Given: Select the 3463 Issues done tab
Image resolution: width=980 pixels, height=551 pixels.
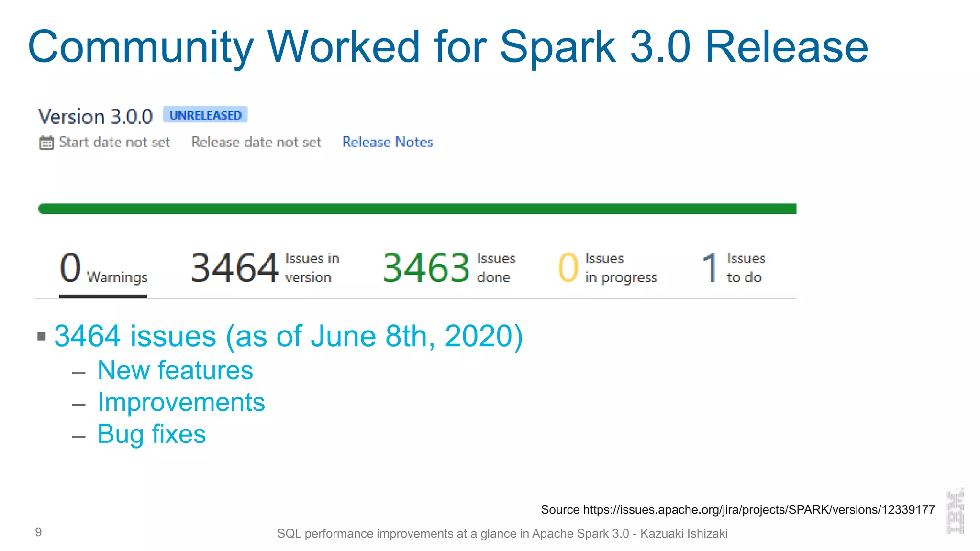Looking at the screenshot, I should [449, 268].
